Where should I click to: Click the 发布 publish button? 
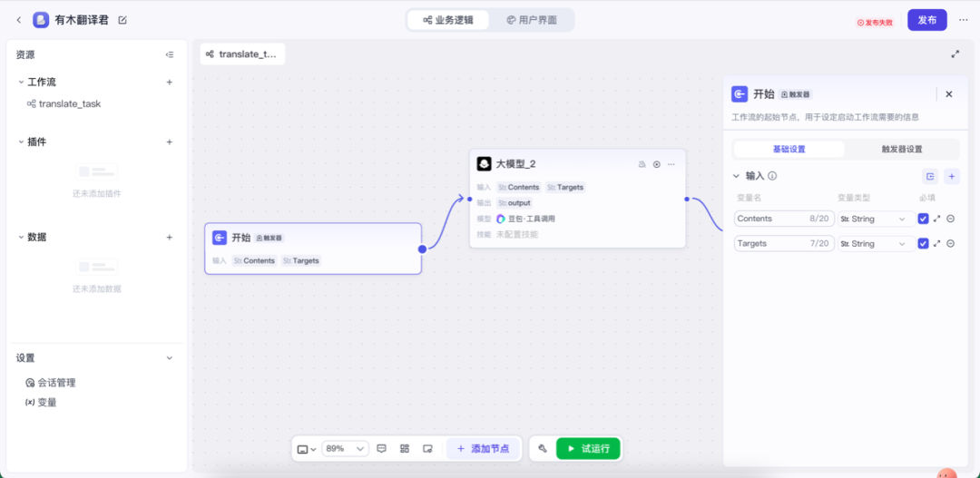point(926,20)
